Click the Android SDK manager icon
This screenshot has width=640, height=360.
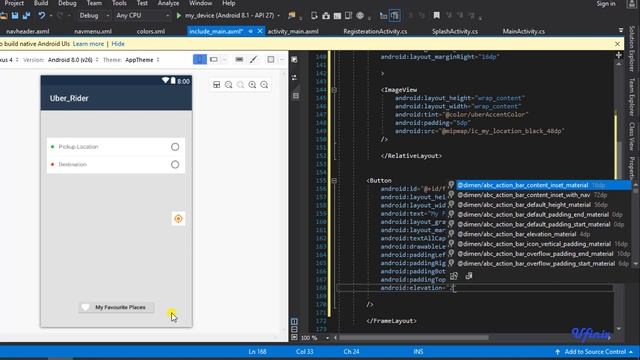(326, 16)
